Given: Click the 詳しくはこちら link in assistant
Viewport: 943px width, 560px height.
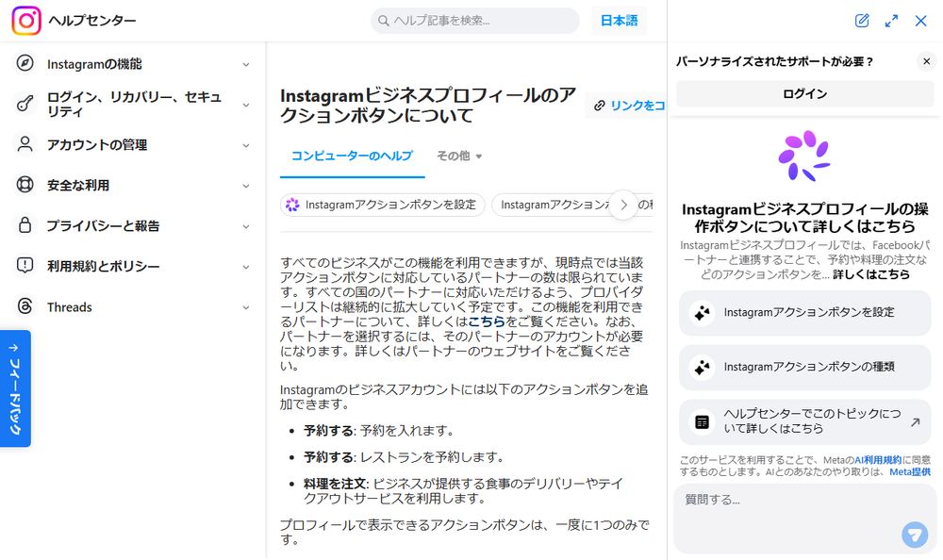Looking at the screenshot, I should (x=870, y=274).
